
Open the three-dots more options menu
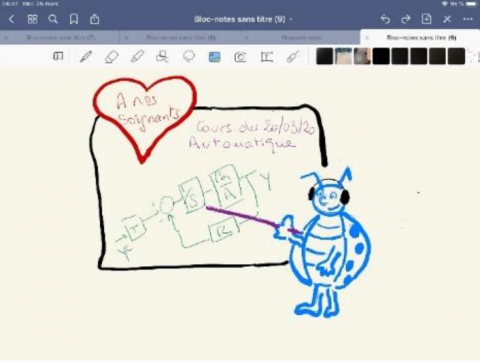click(x=468, y=19)
